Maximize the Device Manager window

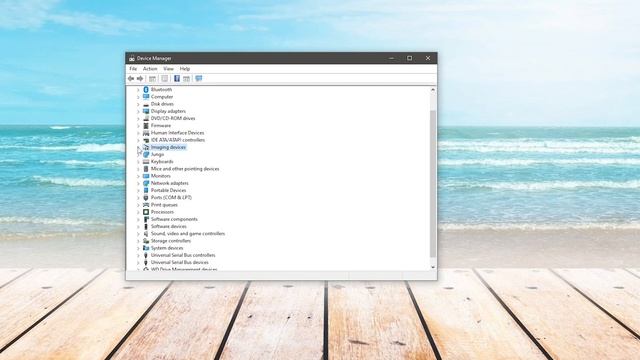(x=409, y=58)
